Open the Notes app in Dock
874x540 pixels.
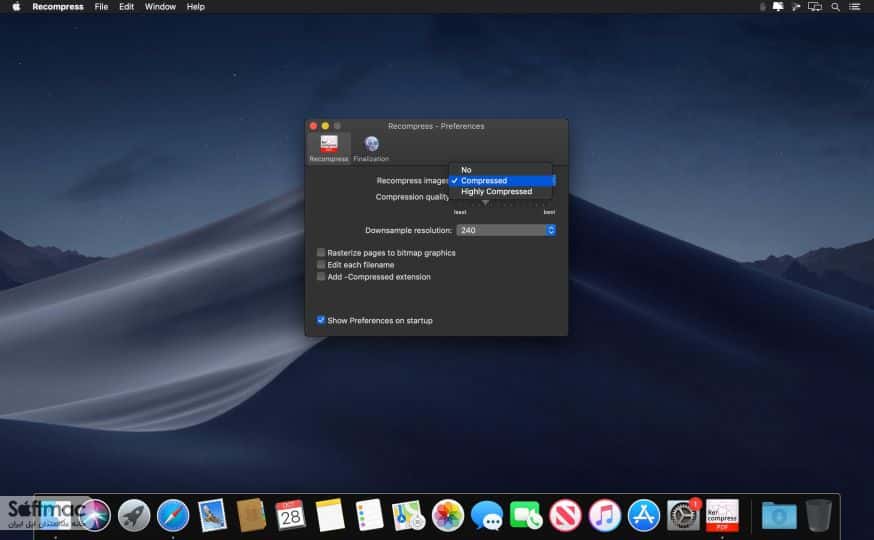point(330,515)
